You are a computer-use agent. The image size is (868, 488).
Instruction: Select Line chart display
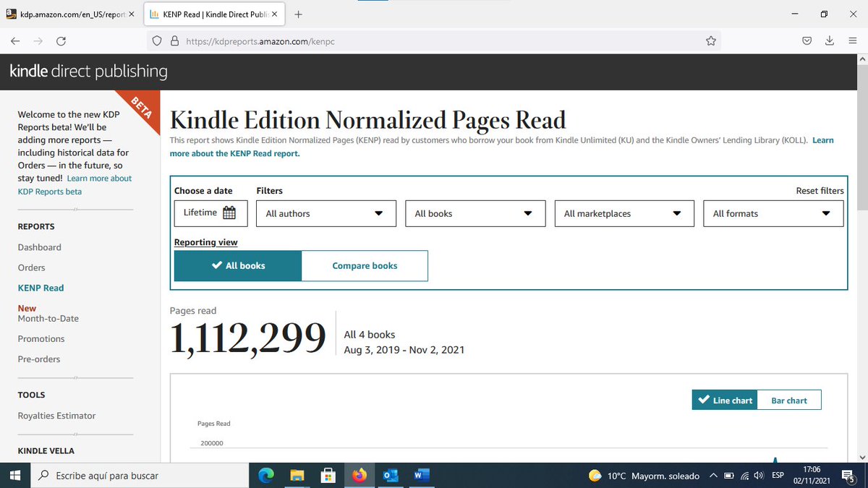(x=725, y=400)
